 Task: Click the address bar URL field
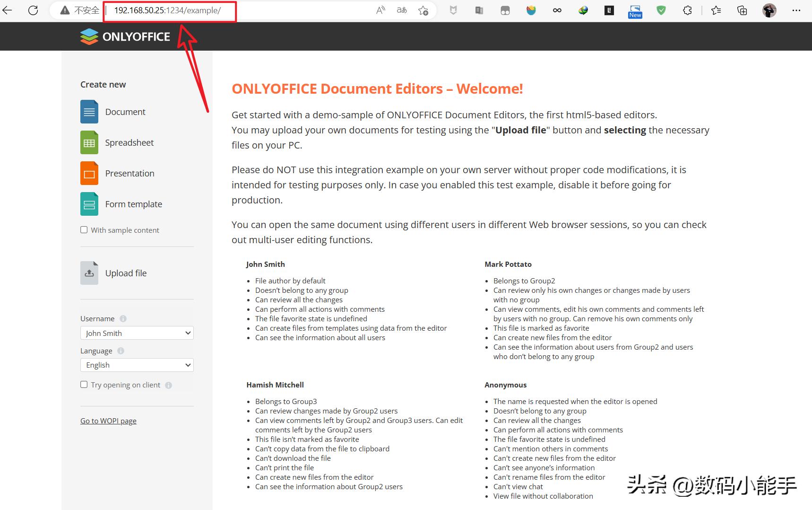(236, 10)
